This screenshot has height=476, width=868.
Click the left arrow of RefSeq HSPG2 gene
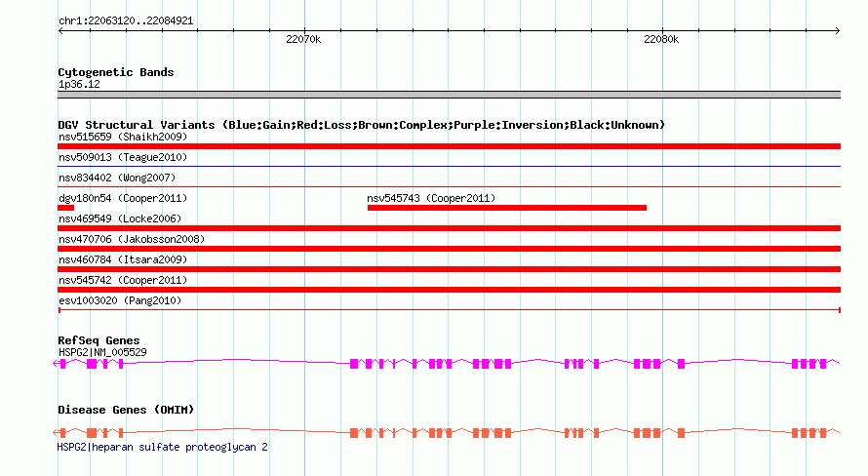tap(56, 364)
